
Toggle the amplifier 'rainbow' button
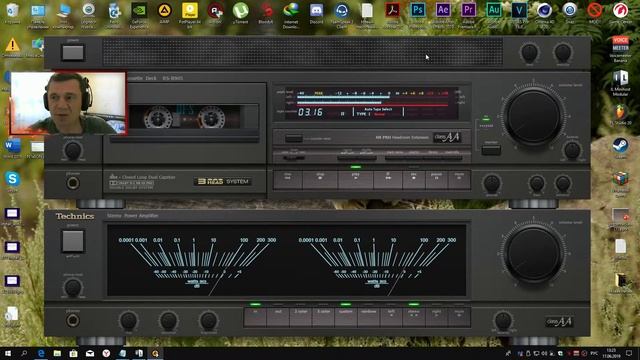tap(368, 317)
